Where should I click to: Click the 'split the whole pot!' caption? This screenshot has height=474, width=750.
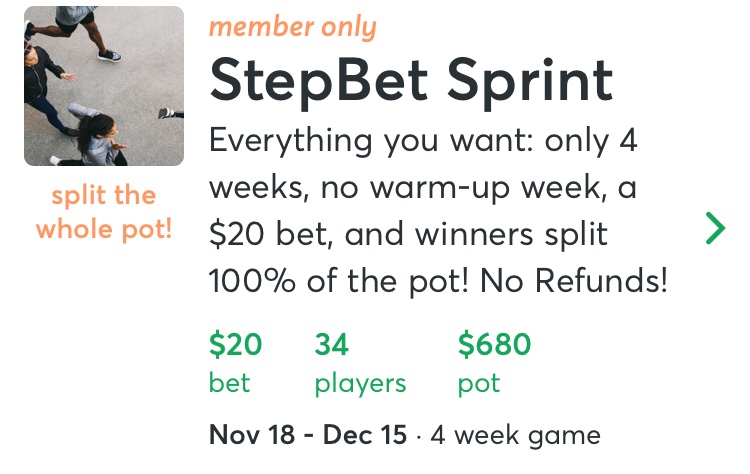[104, 211]
